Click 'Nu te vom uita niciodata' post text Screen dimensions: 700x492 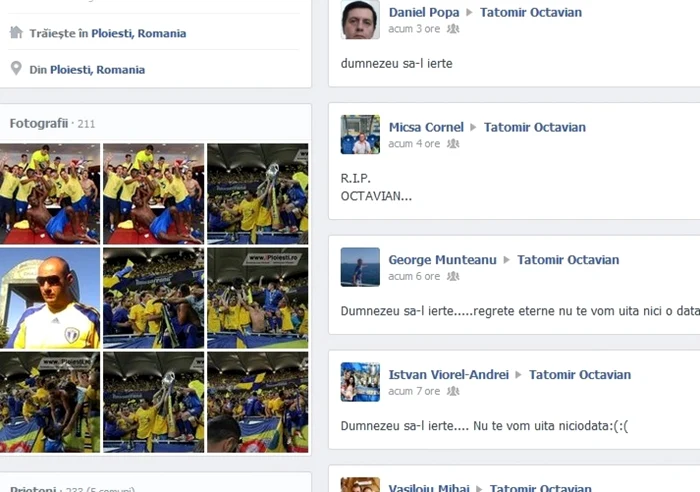pyautogui.click(x=550, y=426)
